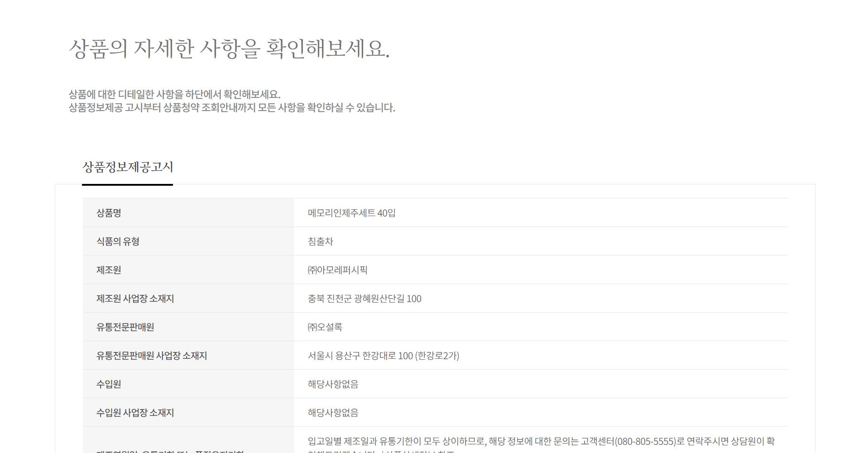Select the 유통전문판매원 row label
Screen dimensions: 868x453
[125, 327]
